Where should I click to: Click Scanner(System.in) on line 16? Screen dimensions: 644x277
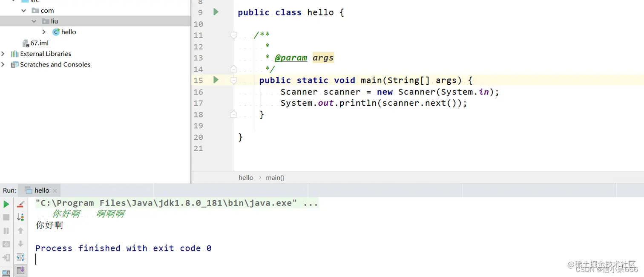[x=446, y=92]
